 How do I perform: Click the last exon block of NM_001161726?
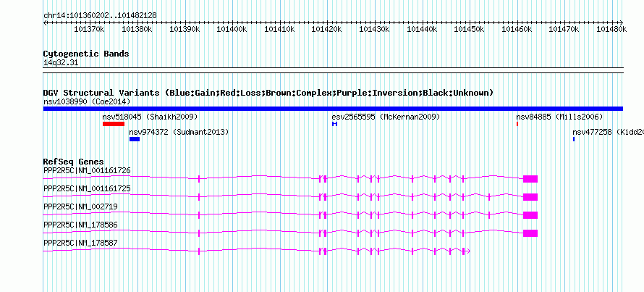530,178
